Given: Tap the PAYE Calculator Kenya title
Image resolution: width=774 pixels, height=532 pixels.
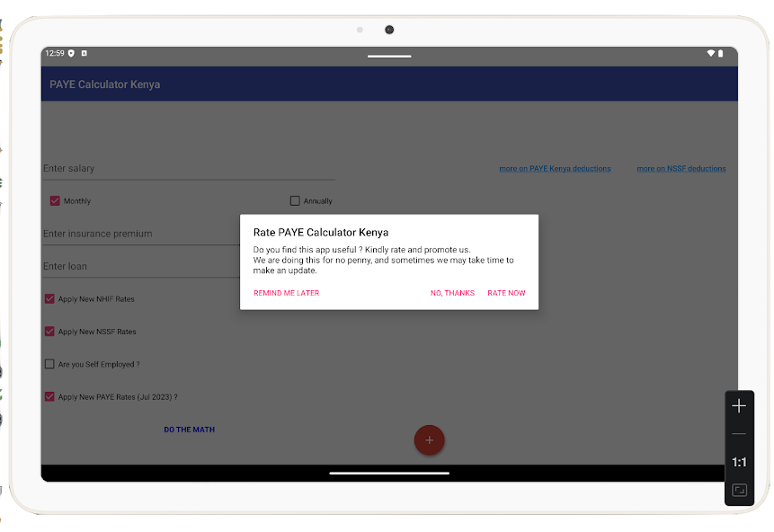Looking at the screenshot, I should pos(104,84).
